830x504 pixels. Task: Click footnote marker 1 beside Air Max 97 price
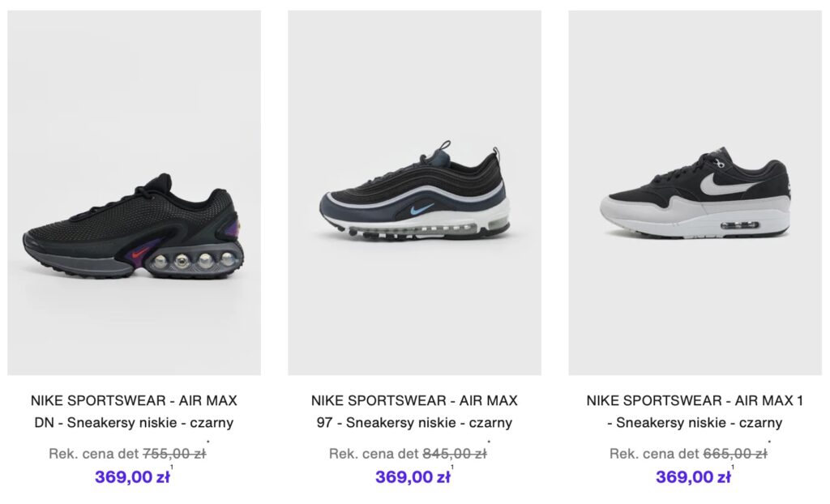(452, 468)
